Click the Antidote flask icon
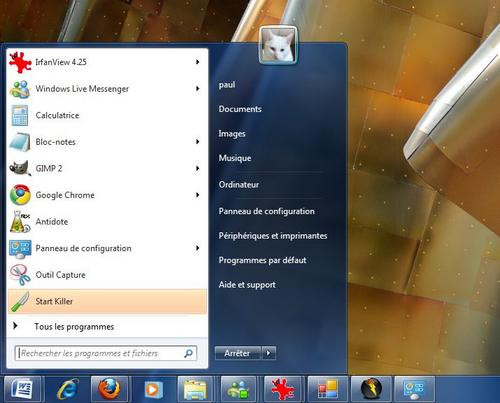The image size is (500, 403). pos(20,222)
